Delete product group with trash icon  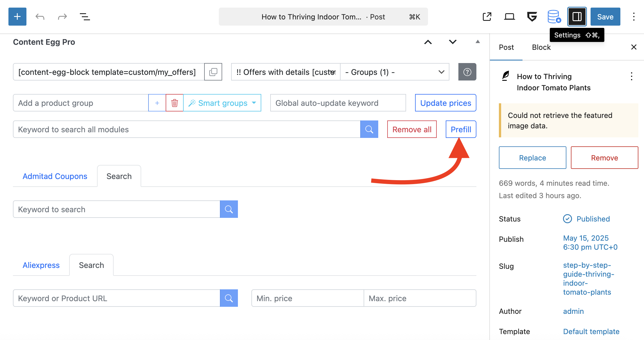coord(174,103)
